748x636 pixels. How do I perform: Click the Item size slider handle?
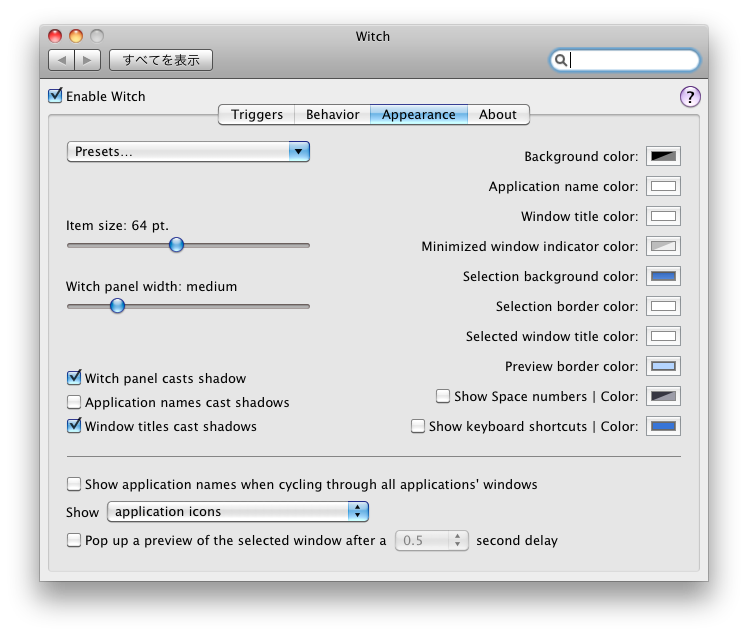coord(177,245)
